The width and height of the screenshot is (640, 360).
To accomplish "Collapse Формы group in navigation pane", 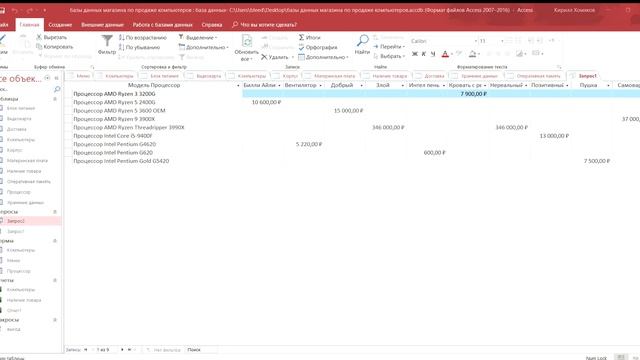I will [x=55, y=241].
